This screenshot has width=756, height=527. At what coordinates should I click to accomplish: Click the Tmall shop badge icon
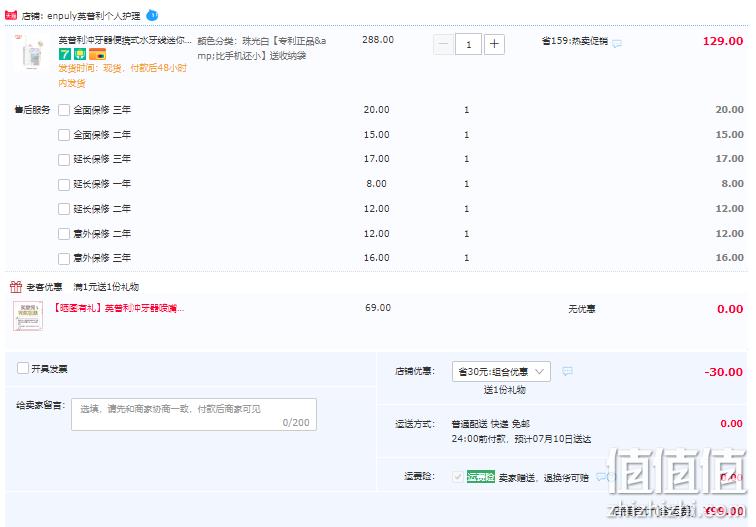[x=11, y=15]
